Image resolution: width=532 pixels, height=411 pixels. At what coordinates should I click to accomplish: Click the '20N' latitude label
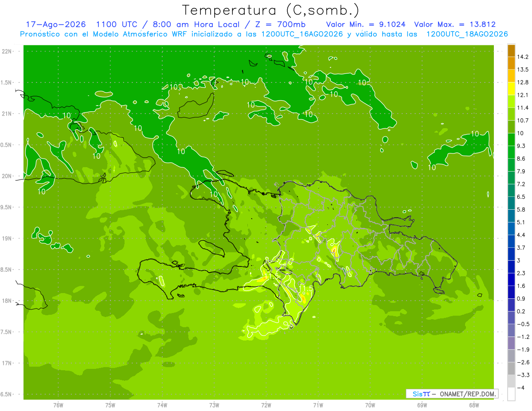point(7,176)
